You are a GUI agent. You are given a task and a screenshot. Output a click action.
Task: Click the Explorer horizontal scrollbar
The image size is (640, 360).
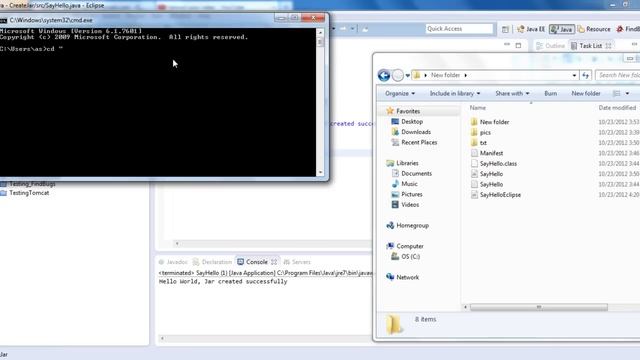pos(538,307)
